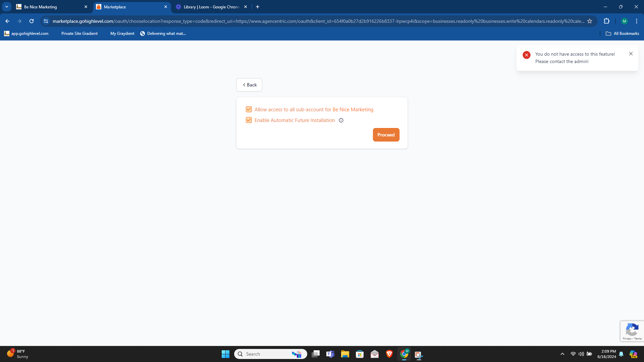Viewport: 644px width, 362px height.
Task: Click the bookmark star in address bar
Action: pos(590,21)
